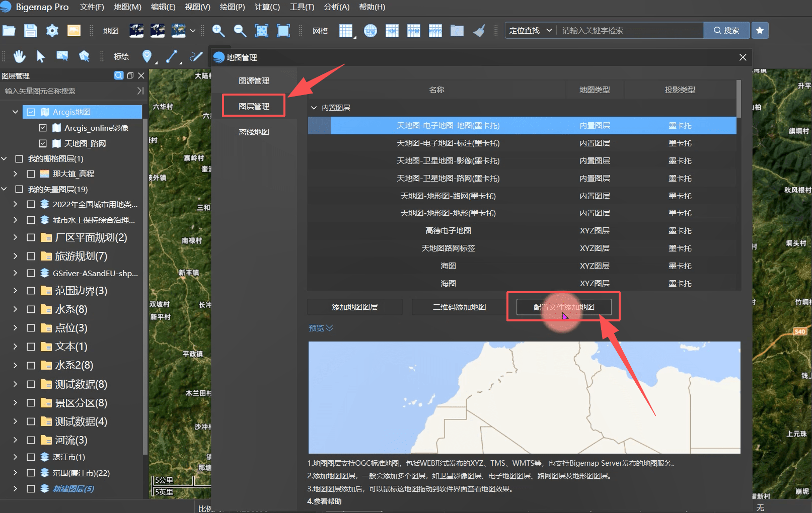Viewport: 812px width, 513px height.
Task: Collapse the 我的栅格图层(1) group
Action: (4, 159)
